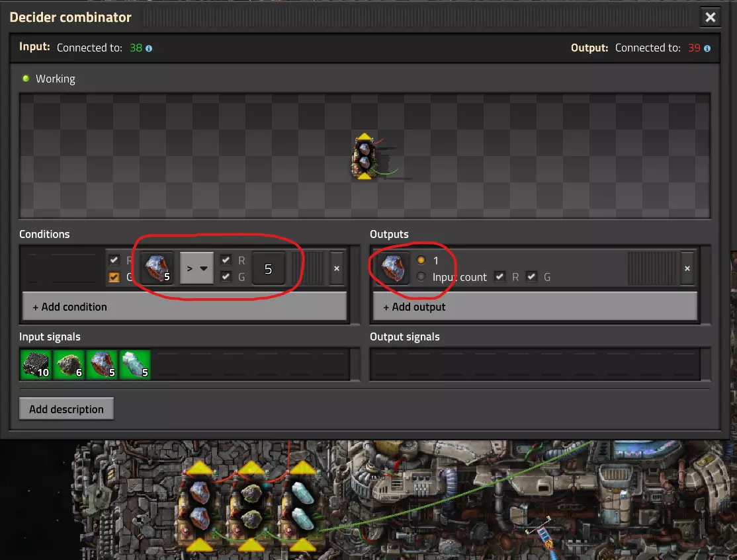Click the Working status label
Image resolution: width=737 pixels, height=560 pixels.
tap(56, 79)
